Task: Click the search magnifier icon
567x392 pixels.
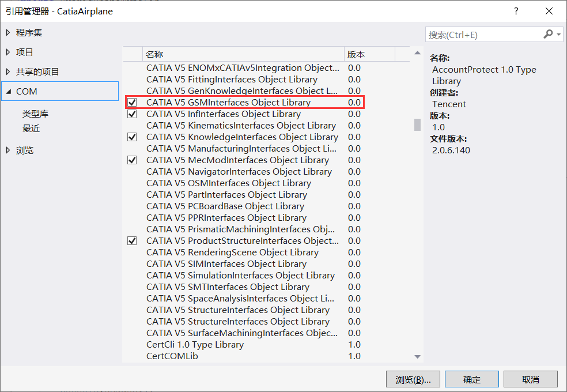Action: point(549,35)
